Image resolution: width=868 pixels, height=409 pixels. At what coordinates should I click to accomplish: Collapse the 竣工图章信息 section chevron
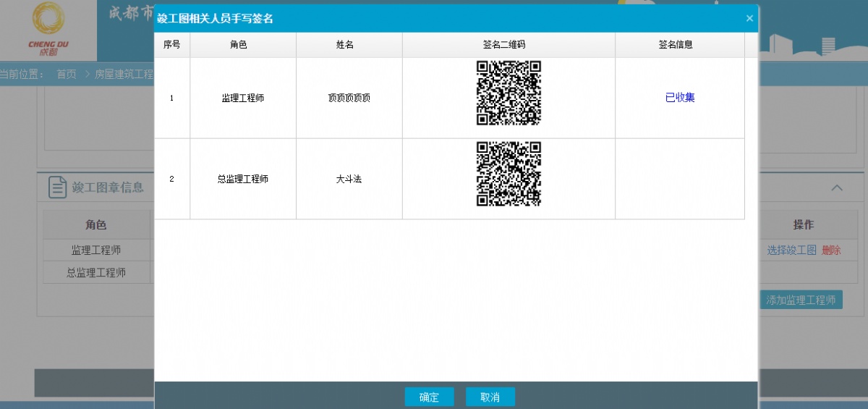pos(837,187)
